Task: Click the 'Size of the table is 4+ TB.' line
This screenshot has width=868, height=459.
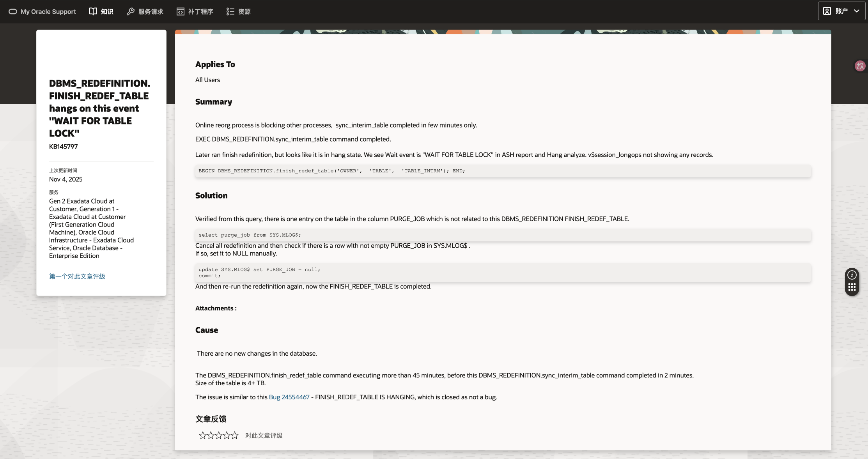Action: coord(230,383)
